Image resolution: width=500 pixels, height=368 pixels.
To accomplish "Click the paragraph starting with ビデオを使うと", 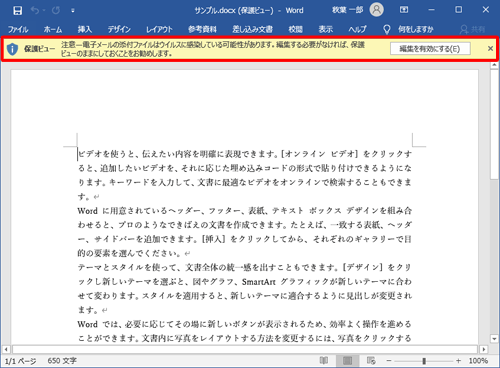I will (x=245, y=175).
